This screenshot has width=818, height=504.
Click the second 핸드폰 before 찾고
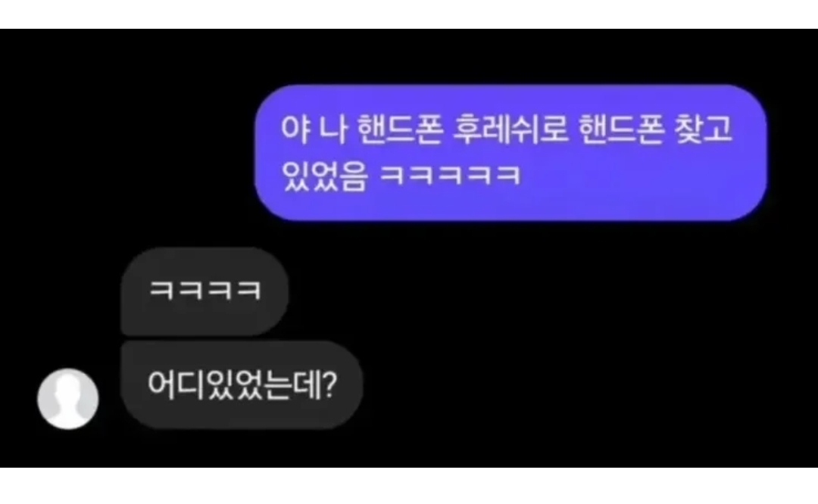(621, 129)
